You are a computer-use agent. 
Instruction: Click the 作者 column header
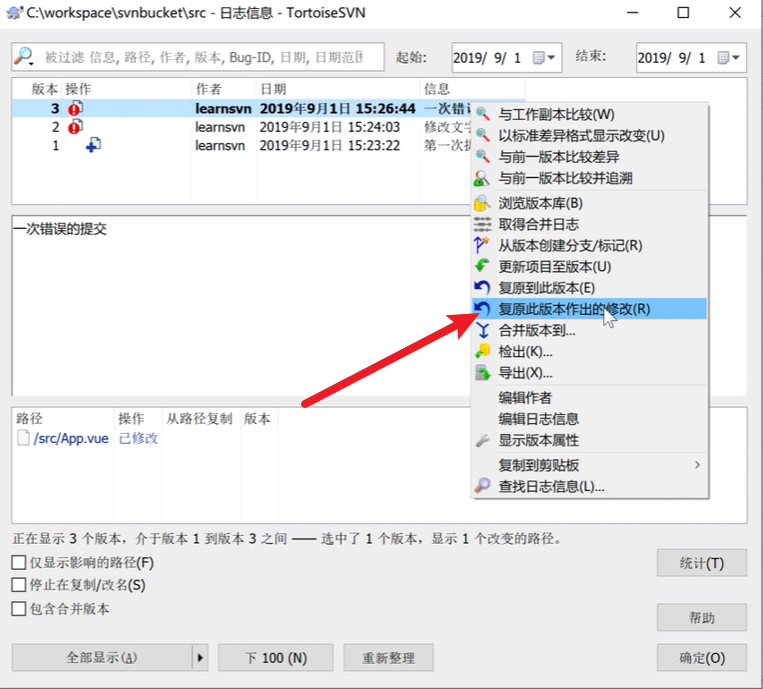coord(209,89)
